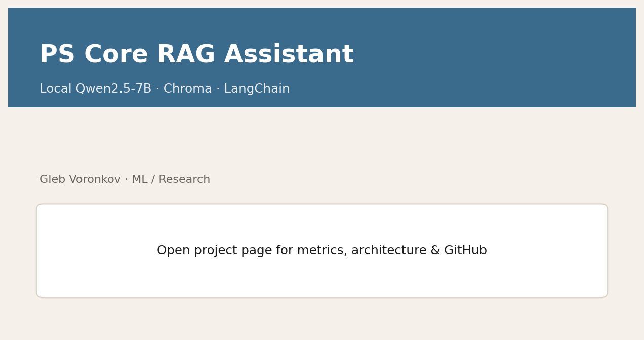Open project page for metrics, architecture & GitHub
This screenshot has height=340, width=644.
coord(322,251)
